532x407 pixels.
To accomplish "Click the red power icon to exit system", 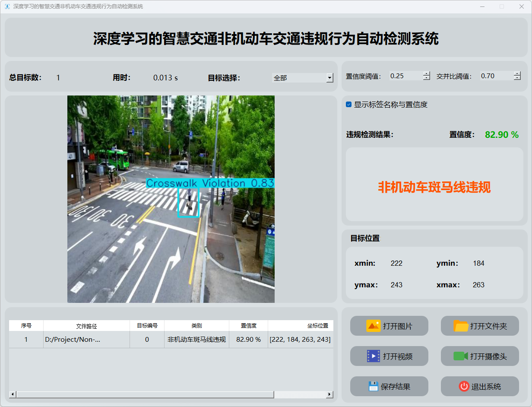I will click(x=464, y=386).
